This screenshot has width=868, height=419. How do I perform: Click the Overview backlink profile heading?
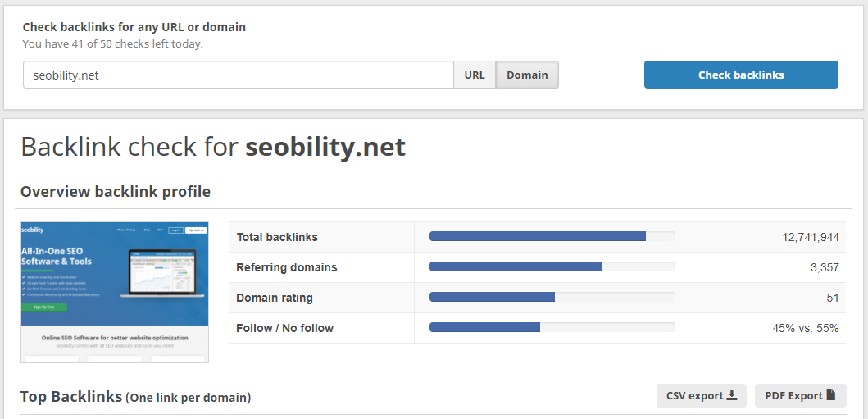[116, 192]
